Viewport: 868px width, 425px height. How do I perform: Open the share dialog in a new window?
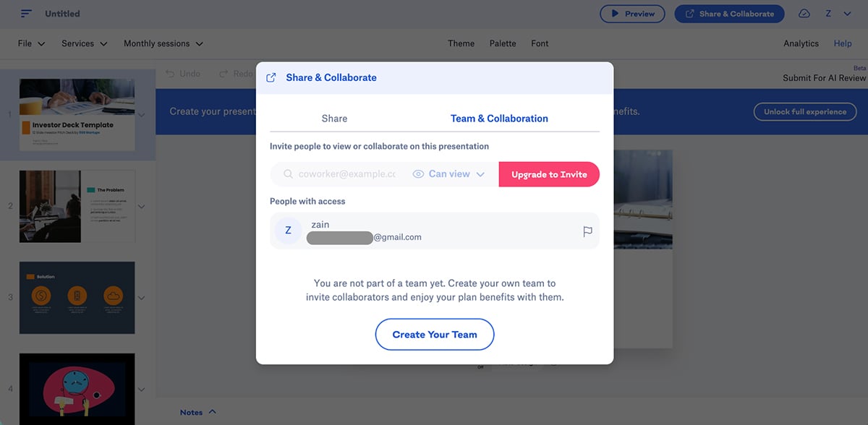271,77
